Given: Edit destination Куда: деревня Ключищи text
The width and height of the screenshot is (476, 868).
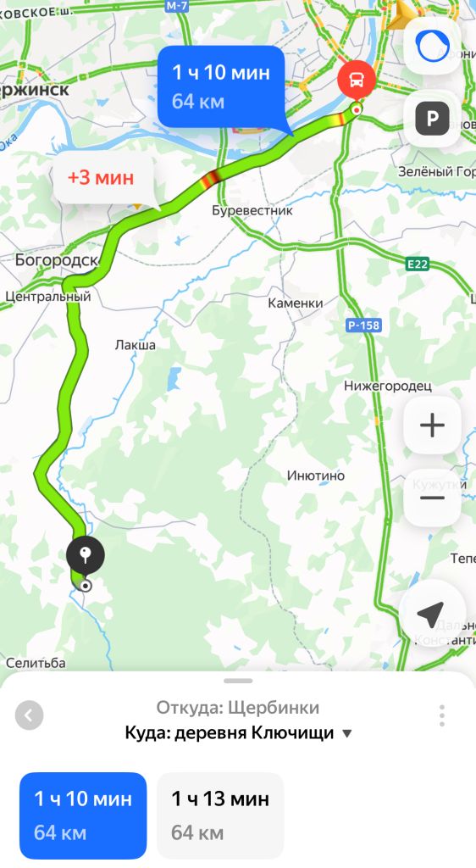Looking at the screenshot, I should 230,733.
